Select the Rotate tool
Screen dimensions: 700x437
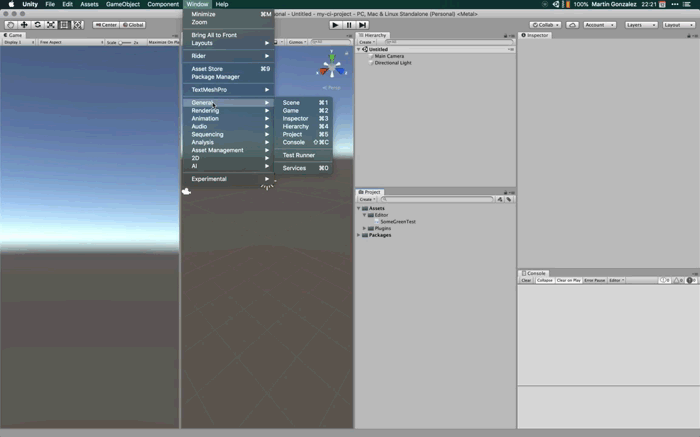pos(38,25)
